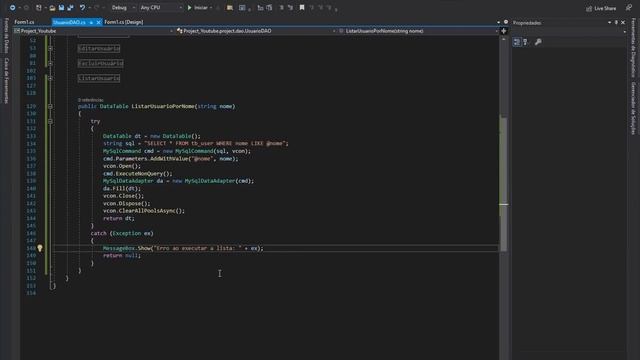Open the Properties panel window position dropdown
Image resolution: width=640 pixels, height=360 pixels.
(x=609, y=22)
